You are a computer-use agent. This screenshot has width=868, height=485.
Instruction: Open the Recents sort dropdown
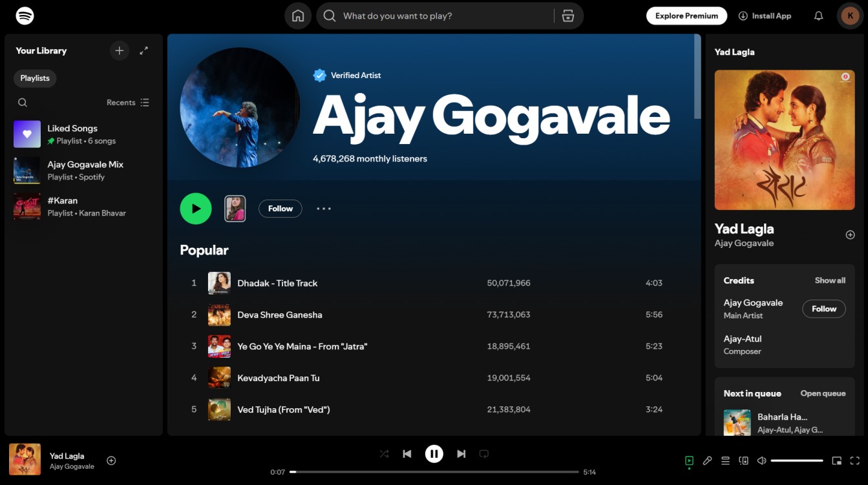[128, 103]
